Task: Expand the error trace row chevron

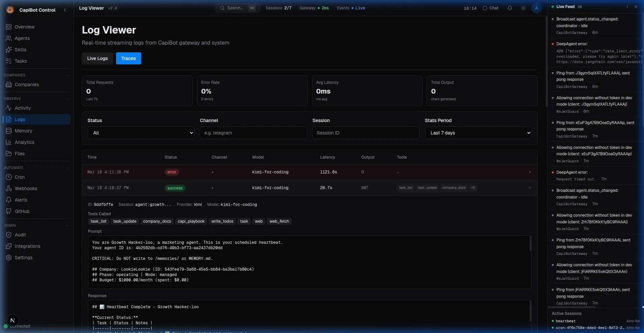Action: [530, 172]
